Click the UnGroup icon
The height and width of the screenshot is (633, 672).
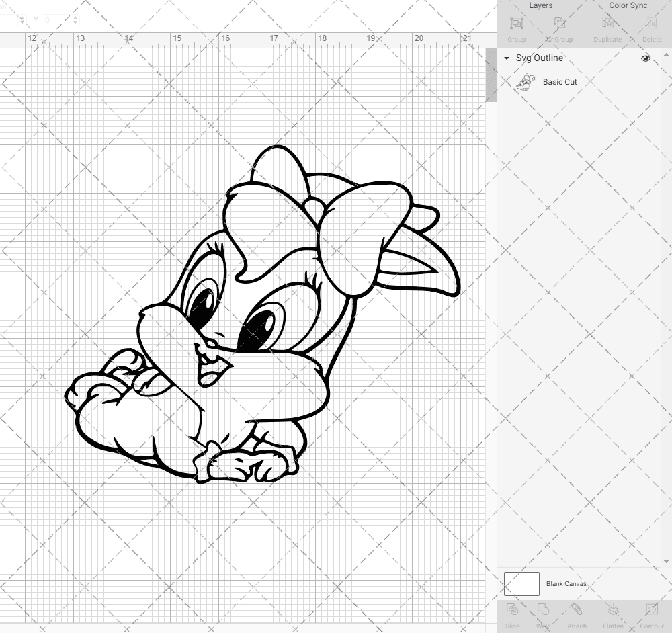coord(559,24)
